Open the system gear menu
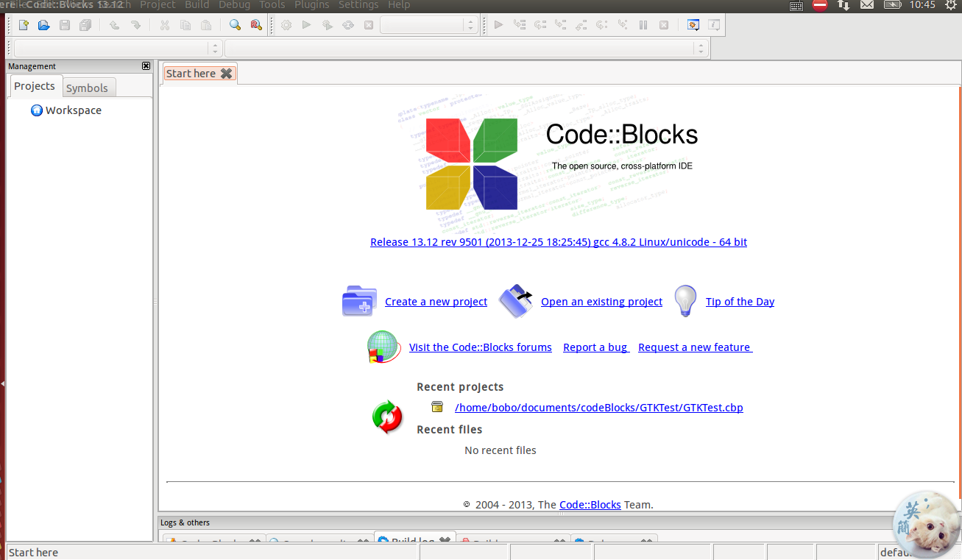The width and height of the screenshot is (962, 560). (950, 5)
